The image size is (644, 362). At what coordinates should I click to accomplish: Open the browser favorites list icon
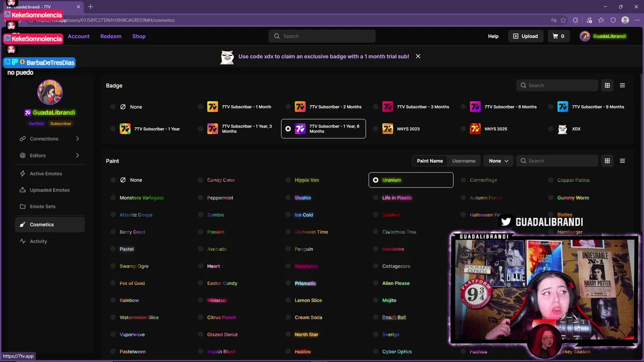point(601,20)
